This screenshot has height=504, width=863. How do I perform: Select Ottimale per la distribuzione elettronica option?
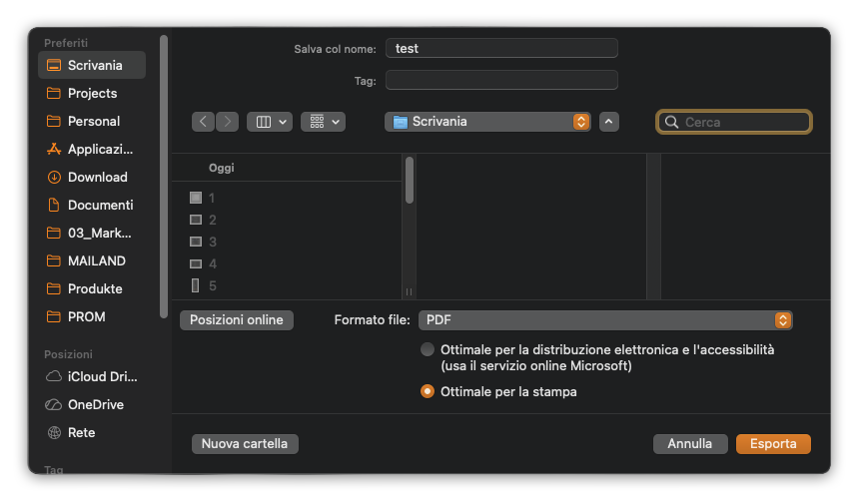(428, 350)
